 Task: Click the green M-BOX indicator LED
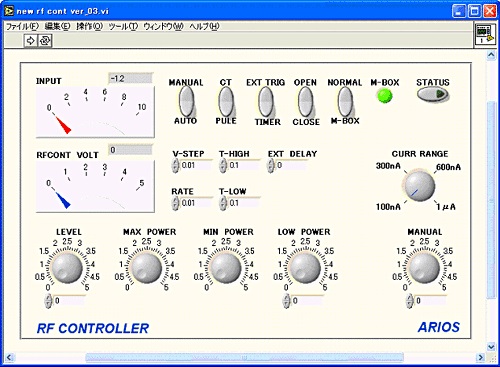point(384,96)
